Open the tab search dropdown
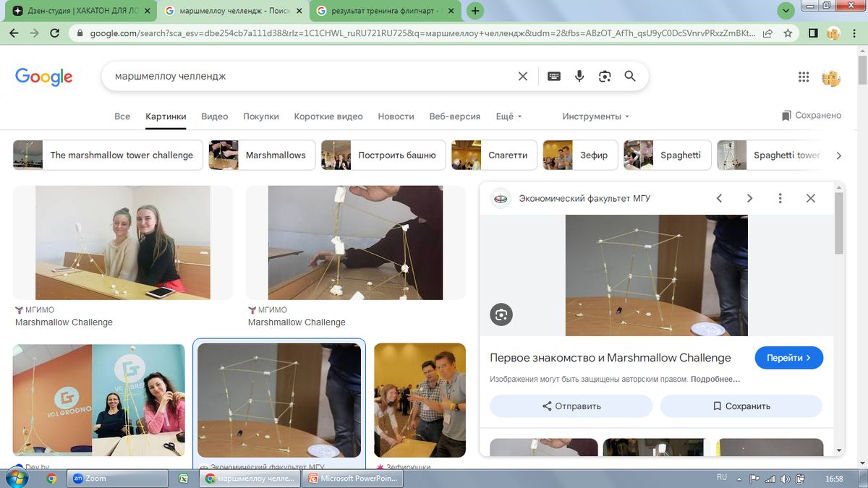Image resolution: width=868 pixels, height=488 pixels. 786,11
